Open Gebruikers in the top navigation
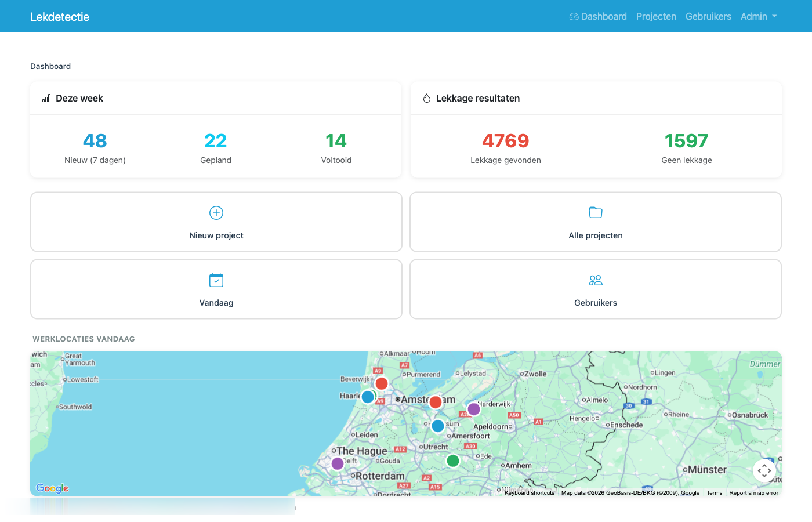 [x=708, y=16]
